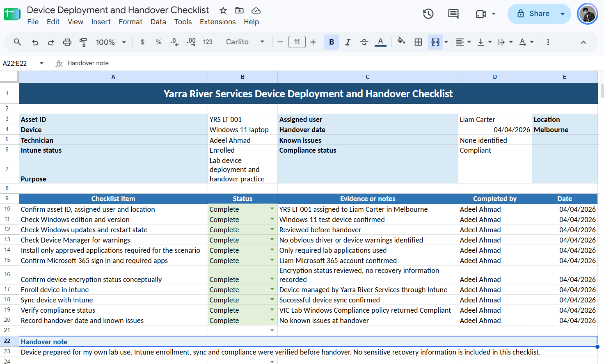Undo the last action
The width and height of the screenshot is (604, 364).
(35, 42)
